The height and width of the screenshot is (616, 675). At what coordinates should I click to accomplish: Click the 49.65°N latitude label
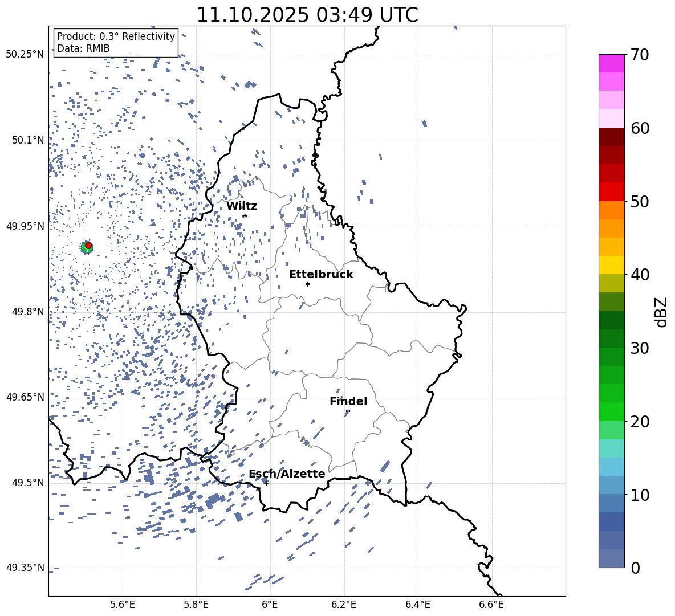25,397
